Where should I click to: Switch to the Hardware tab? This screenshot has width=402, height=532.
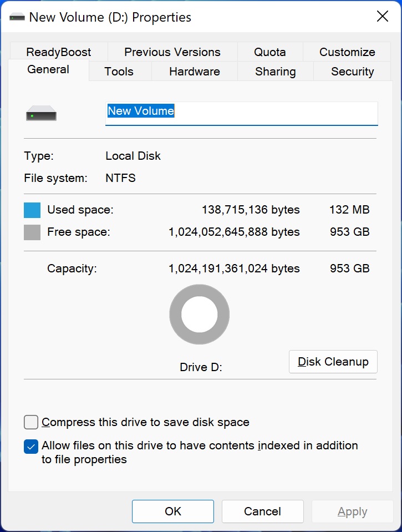[195, 71]
